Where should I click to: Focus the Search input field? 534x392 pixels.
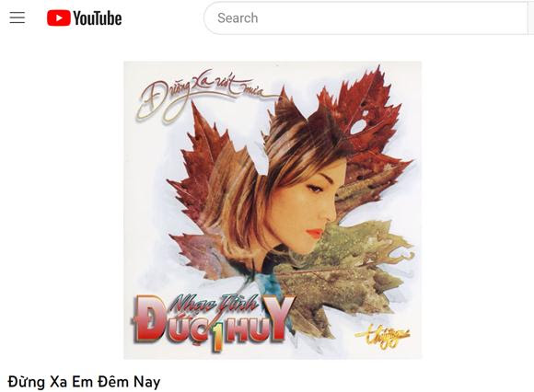coord(368,18)
